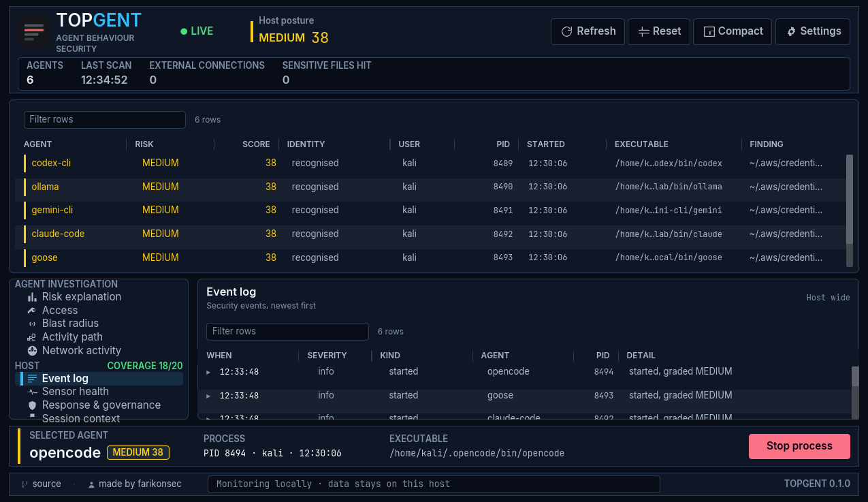Viewport: 868px width, 502px height.
Task: Sort by USER column header
Action: (409, 144)
